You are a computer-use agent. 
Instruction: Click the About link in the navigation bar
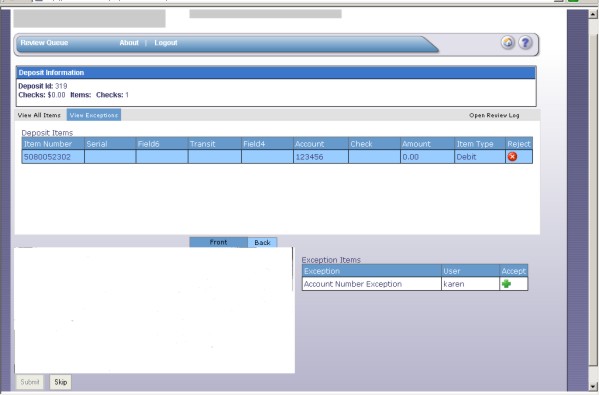(x=129, y=43)
